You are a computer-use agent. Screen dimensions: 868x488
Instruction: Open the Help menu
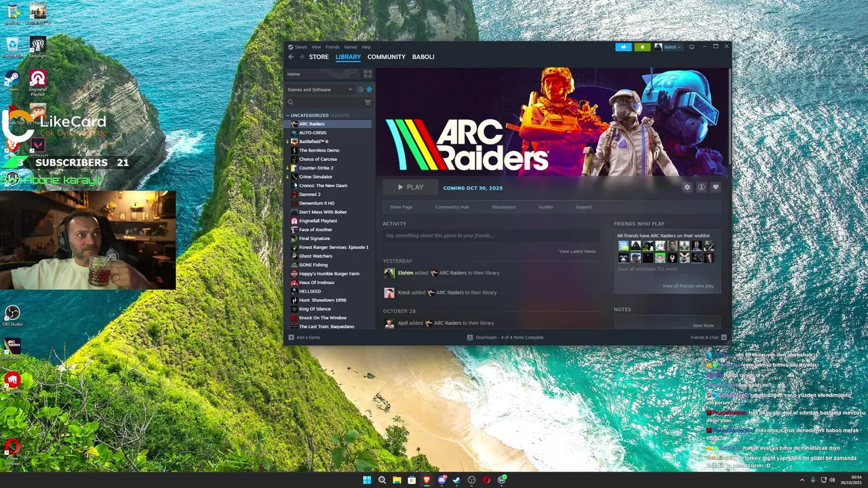[x=366, y=47]
